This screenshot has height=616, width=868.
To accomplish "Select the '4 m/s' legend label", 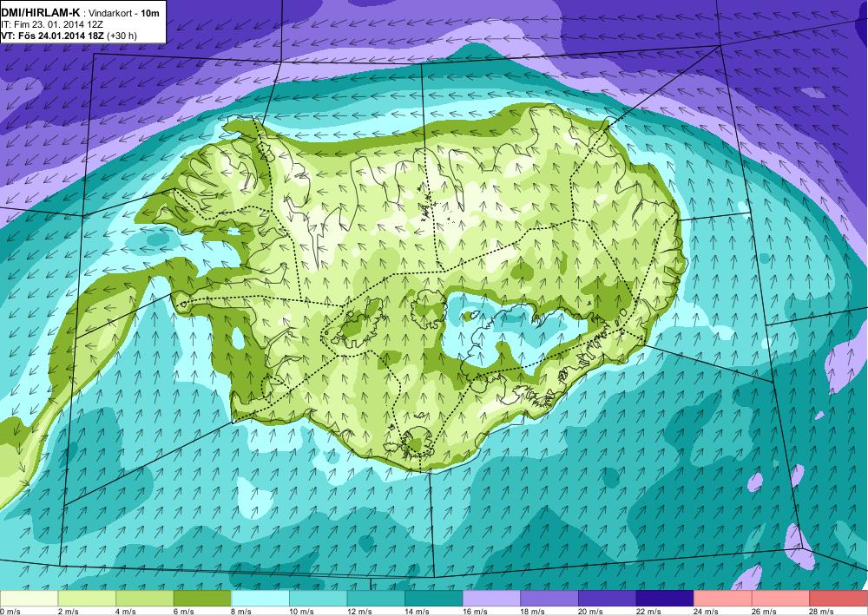I will (126, 612).
